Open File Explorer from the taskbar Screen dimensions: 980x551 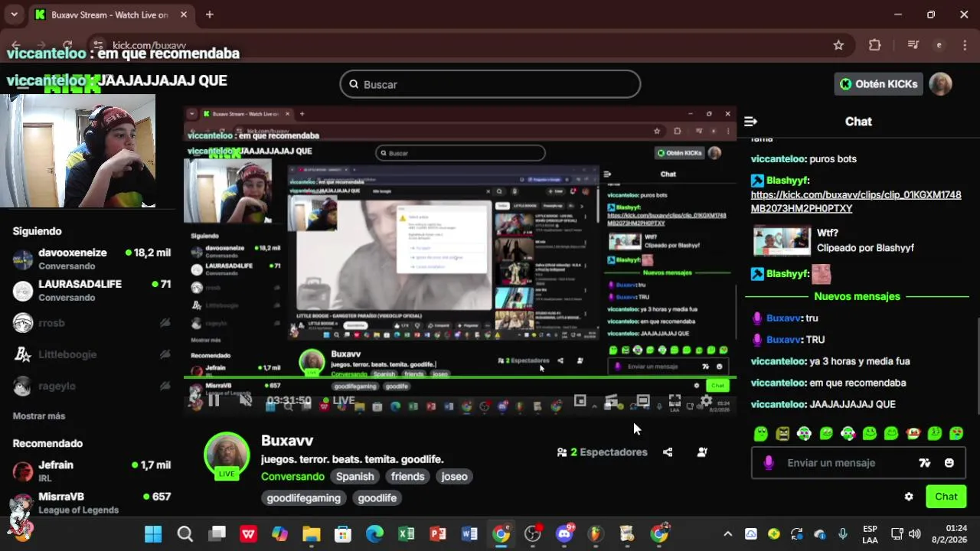click(x=311, y=534)
